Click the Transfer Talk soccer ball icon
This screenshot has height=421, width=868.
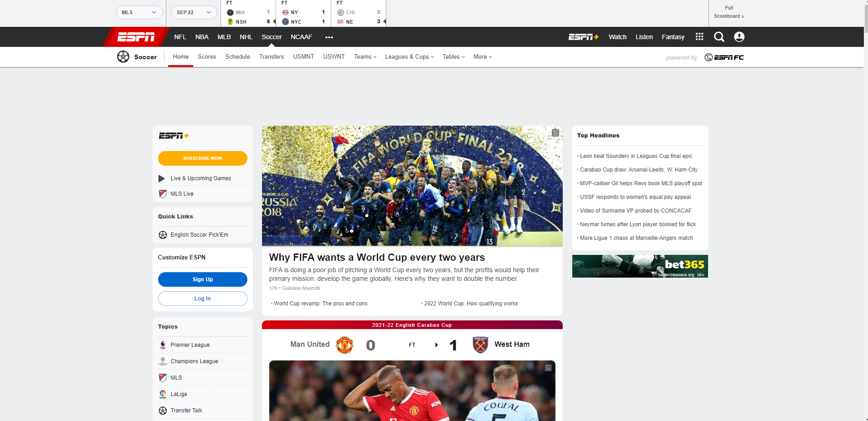(163, 411)
